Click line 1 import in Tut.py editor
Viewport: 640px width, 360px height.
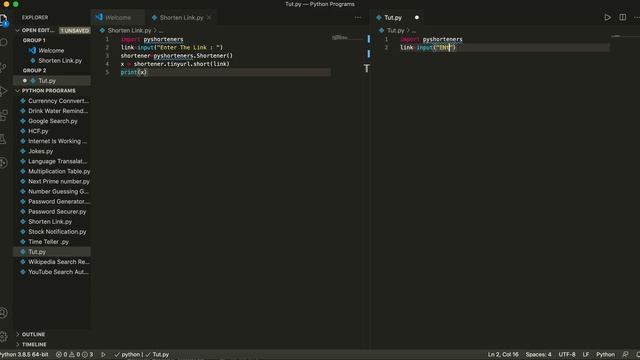tap(431, 40)
